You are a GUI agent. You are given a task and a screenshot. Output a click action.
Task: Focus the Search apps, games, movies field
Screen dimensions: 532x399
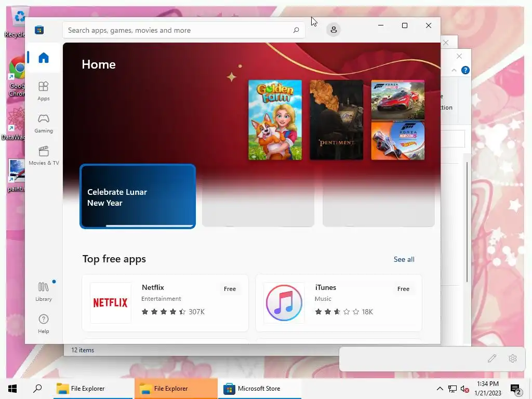pos(183,30)
